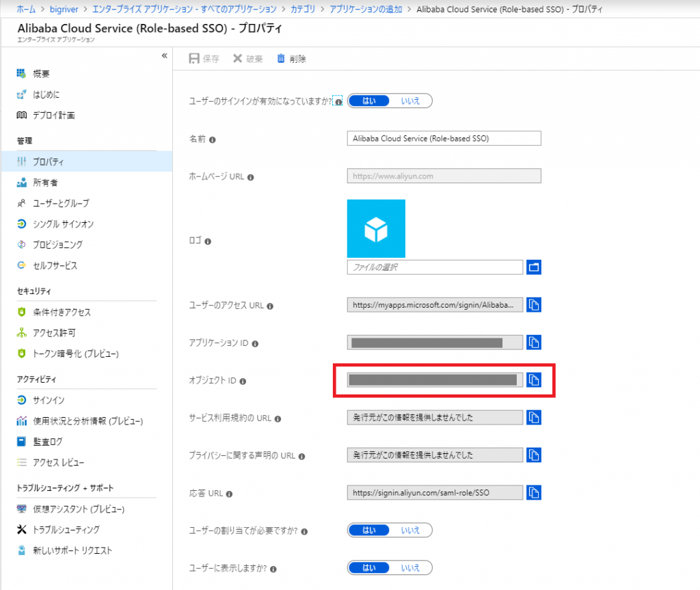This screenshot has height=590, width=700.
Task: Set user sign-in enabled to いいえ
Action: [x=410, y=101]
